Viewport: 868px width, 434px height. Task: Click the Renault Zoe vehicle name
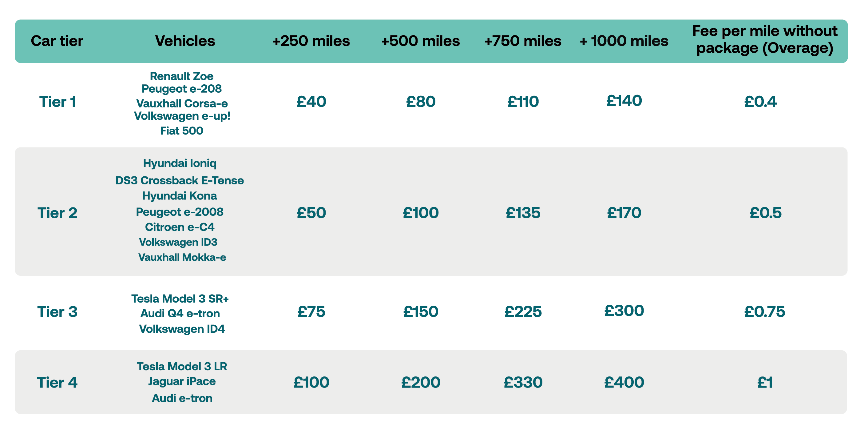(182, 76)
